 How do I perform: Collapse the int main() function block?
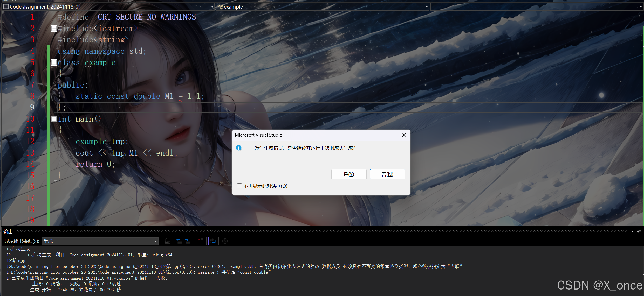[x=54, y=119]
